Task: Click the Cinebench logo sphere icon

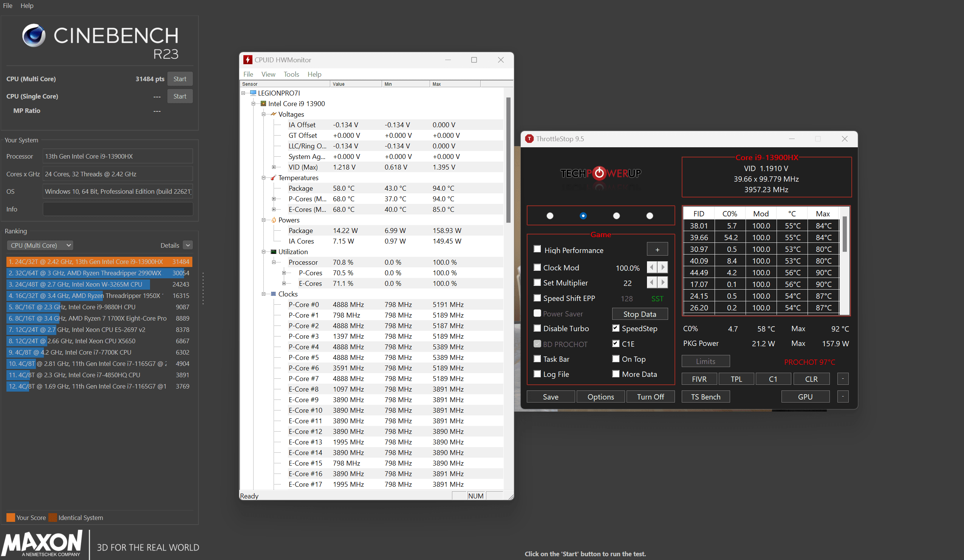Action: pyautogui.click(x=34, y=35)
